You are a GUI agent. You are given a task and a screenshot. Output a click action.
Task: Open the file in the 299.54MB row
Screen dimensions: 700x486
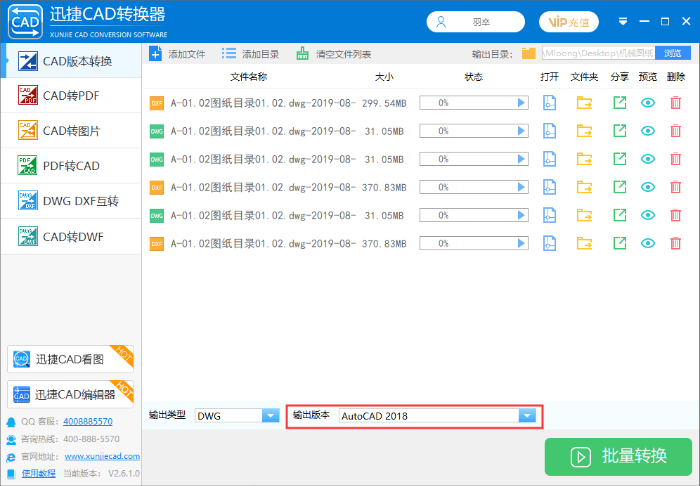549,103
